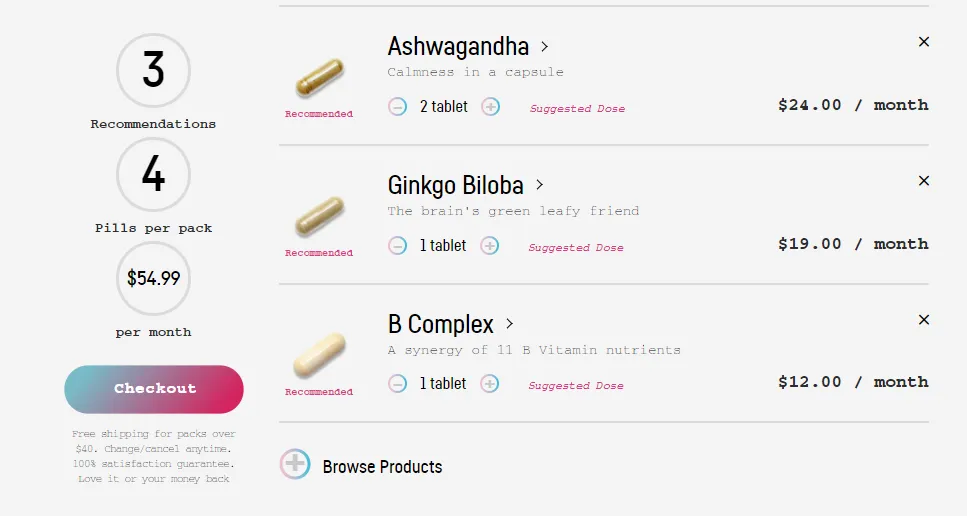This screenshot has width=967, height=516.
Task: Decrease Ashwagandha tablet quantity with minus icon
Action: pos(397,107)
